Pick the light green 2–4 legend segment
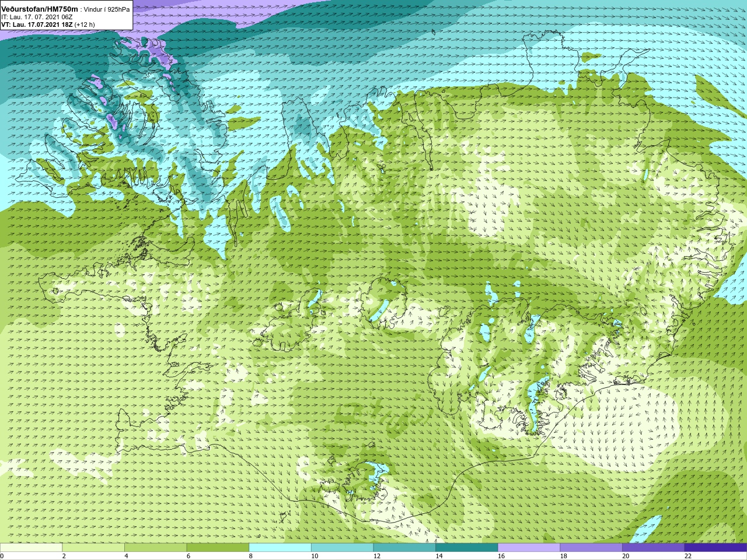Screen dimensions: 747x560 (x=93, y=547)
